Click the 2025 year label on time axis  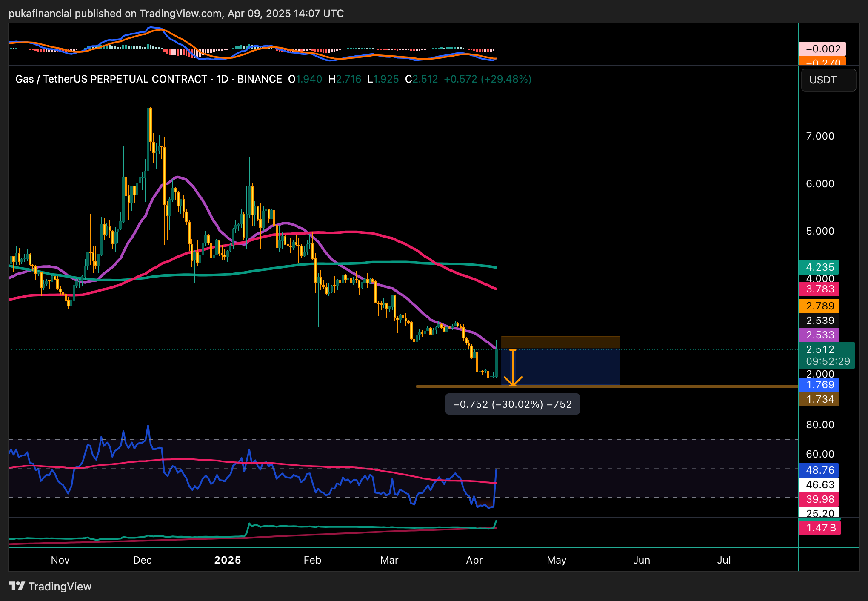[x=228, y=560]
